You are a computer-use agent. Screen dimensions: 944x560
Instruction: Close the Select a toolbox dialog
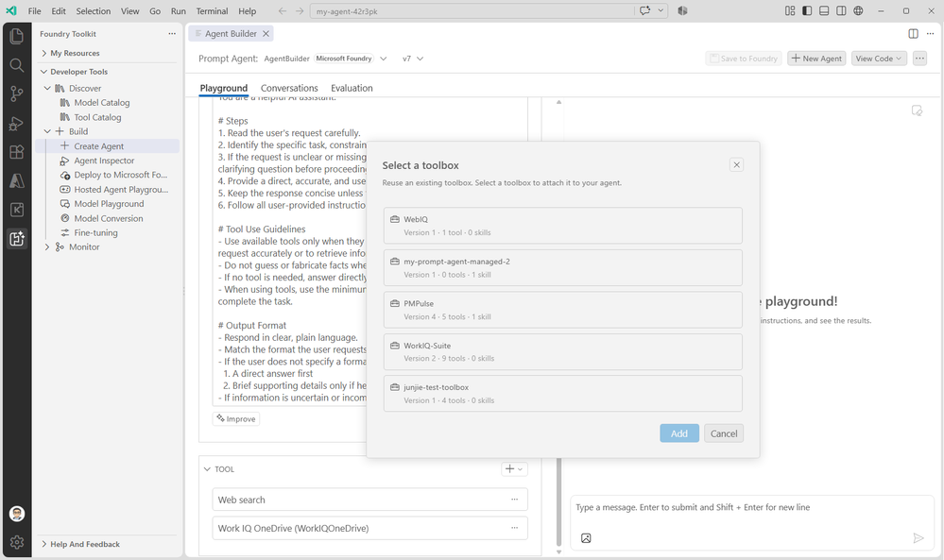click(736, 165)
